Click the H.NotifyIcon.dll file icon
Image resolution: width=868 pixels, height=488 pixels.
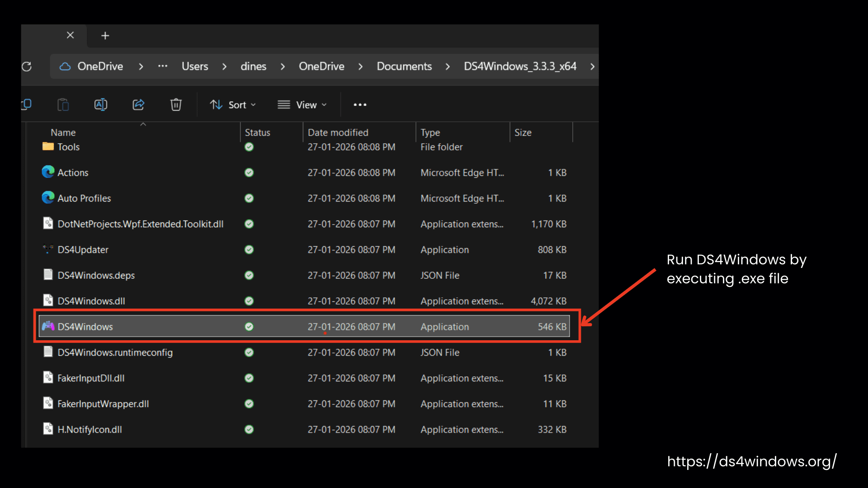[48, 429]
